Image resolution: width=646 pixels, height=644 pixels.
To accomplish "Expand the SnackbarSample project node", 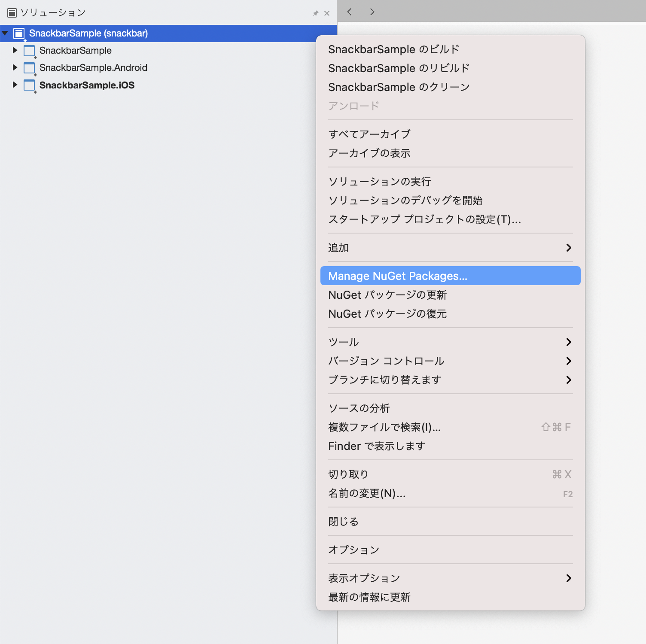I will click(15, 50).
